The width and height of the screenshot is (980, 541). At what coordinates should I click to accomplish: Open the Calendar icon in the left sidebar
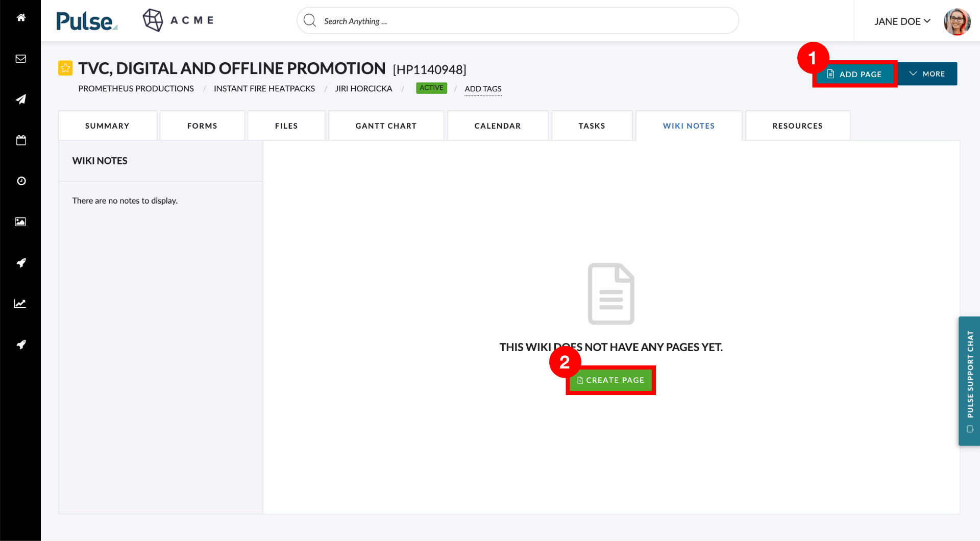20,140
